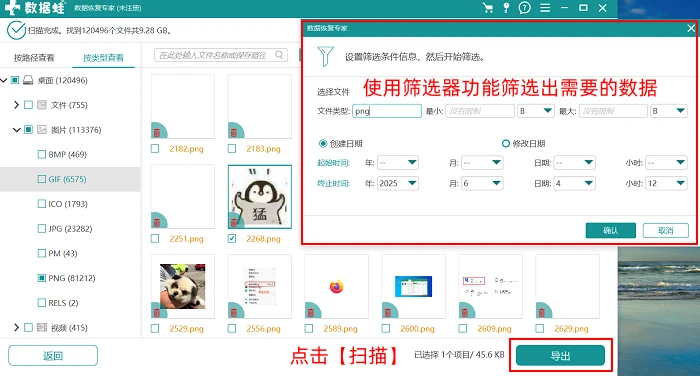Click scan complete checkmark icon
The height and width of the screenshot is (376, 700).
pyautogui.click(x=16, y=30)
